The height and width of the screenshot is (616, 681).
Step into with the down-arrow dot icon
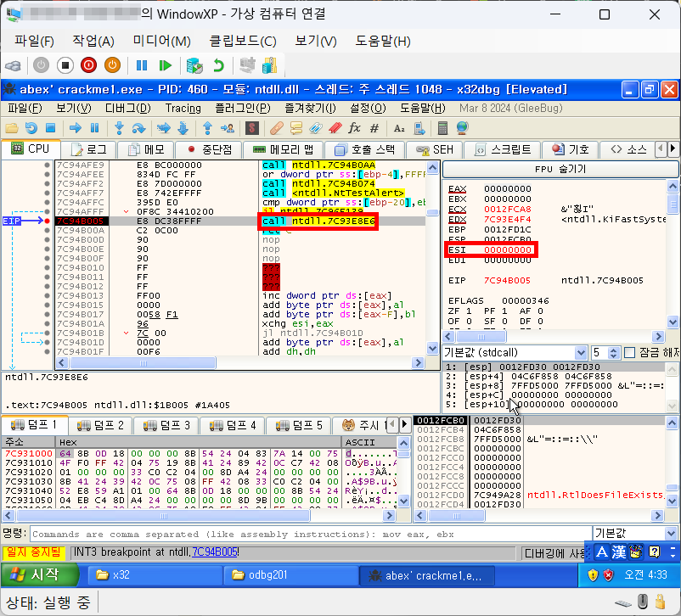119,128
